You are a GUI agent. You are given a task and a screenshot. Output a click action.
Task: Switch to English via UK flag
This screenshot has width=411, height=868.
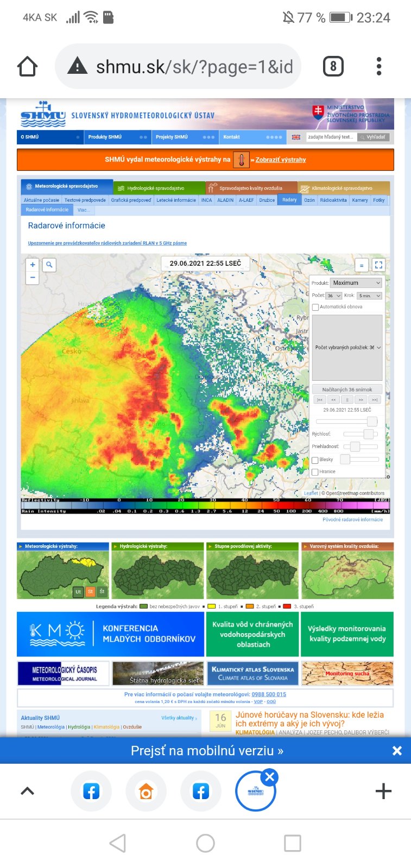tap(296, 137)
